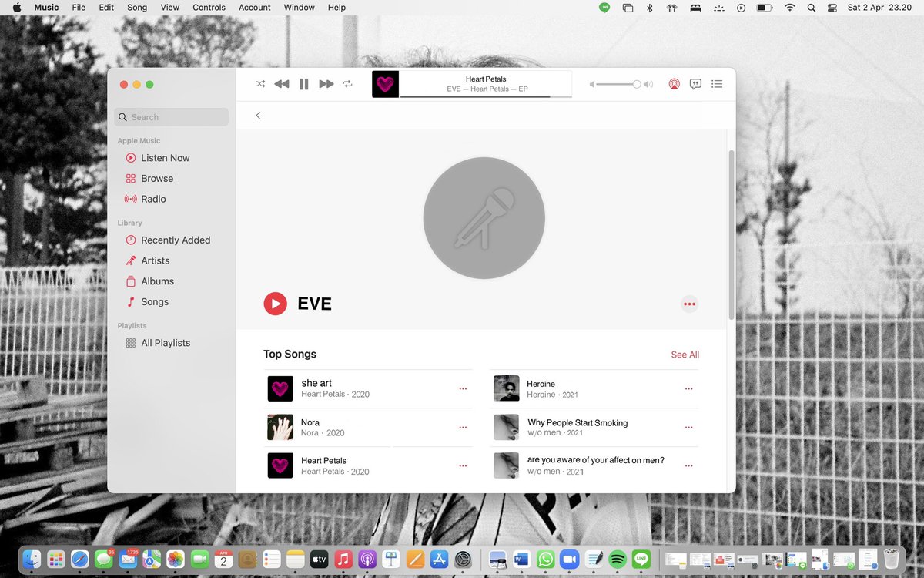Show Recently Added in the library
The width and height of the screenshot is (924, 578).
(168, 240)
